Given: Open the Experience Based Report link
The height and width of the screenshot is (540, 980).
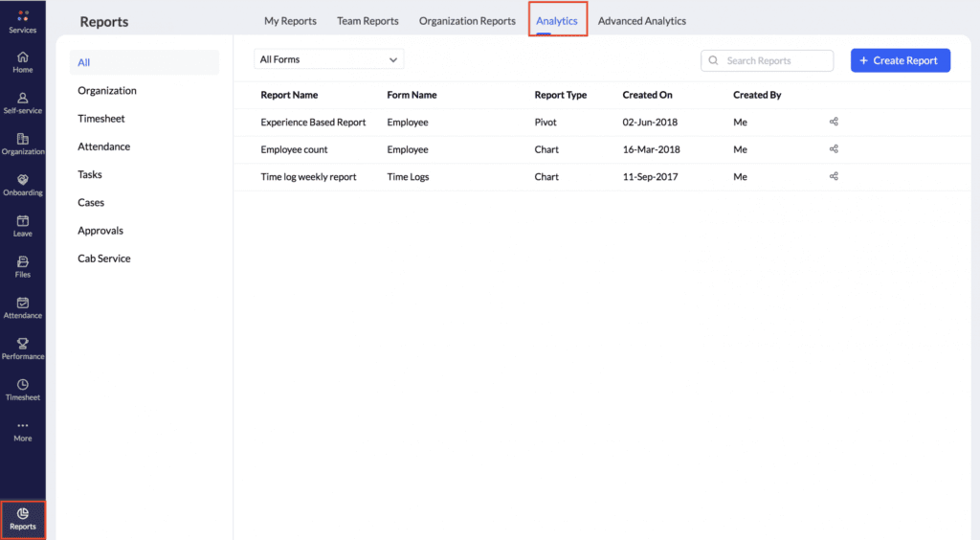Looking at the screenshot, I should click(313, 123).
